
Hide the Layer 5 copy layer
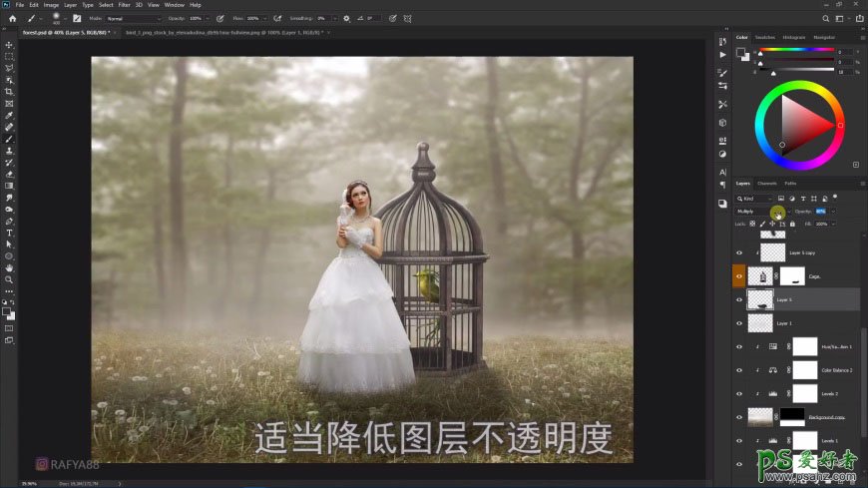coord(739,252)
